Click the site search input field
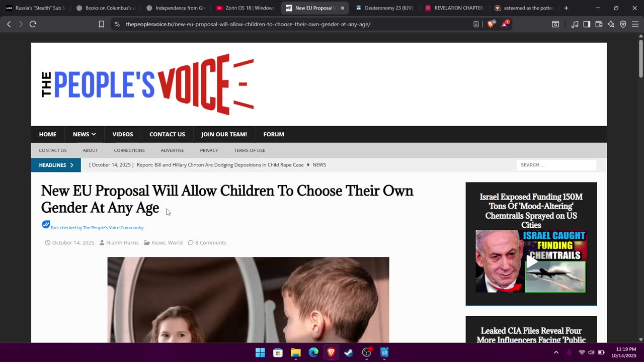 coord(556,165)
